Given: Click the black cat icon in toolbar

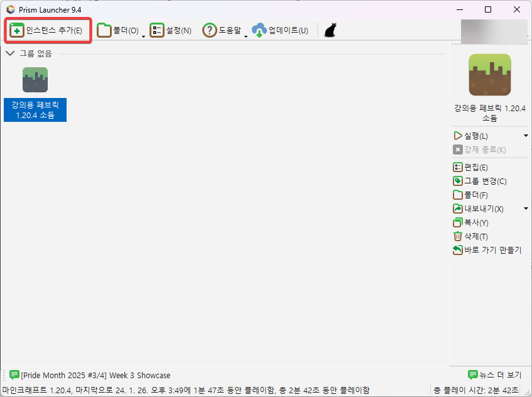Looking at the screenshot, I should (x=330, y=30).
